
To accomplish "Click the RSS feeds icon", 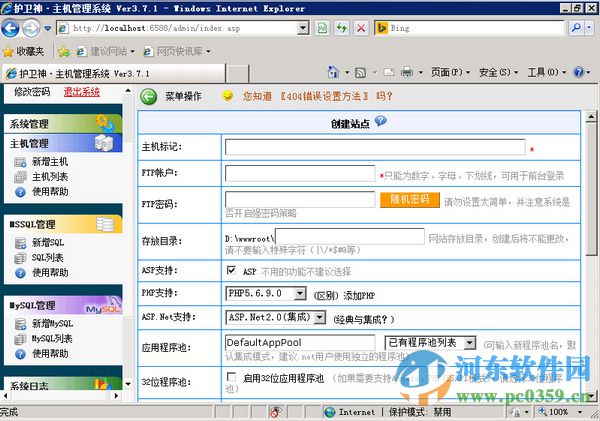I will pyautogui.click(x=360, y=72).
